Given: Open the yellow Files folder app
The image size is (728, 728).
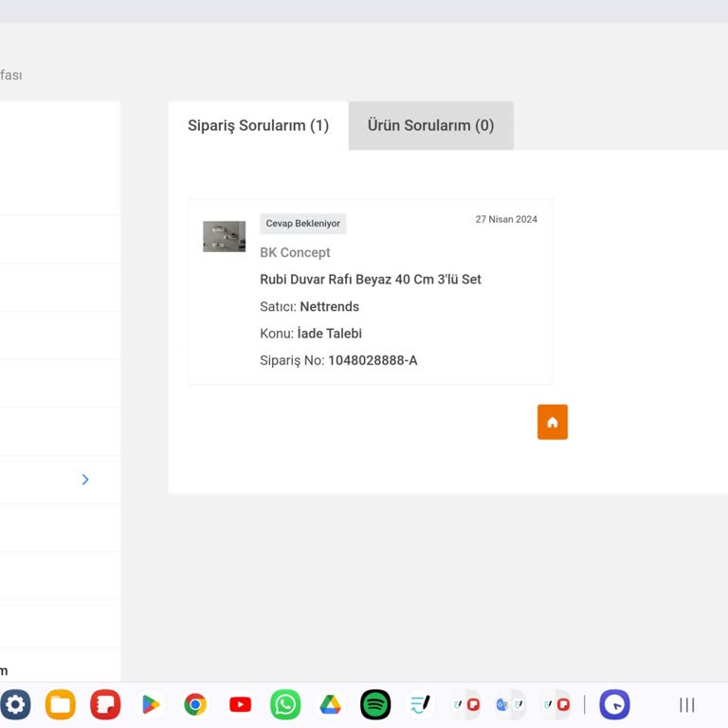Looking at the screenshot, I should click(60, 704).
